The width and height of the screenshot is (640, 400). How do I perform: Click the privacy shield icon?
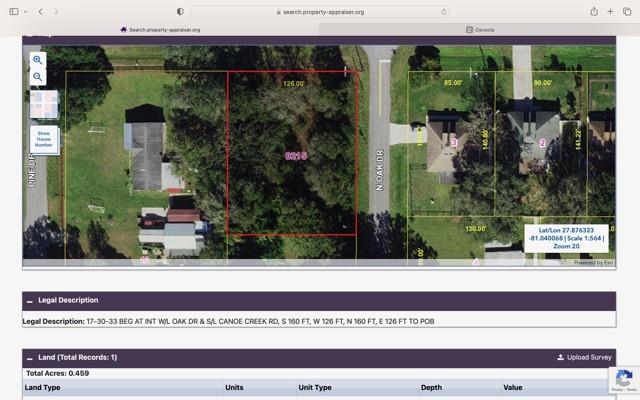(180, 11)
